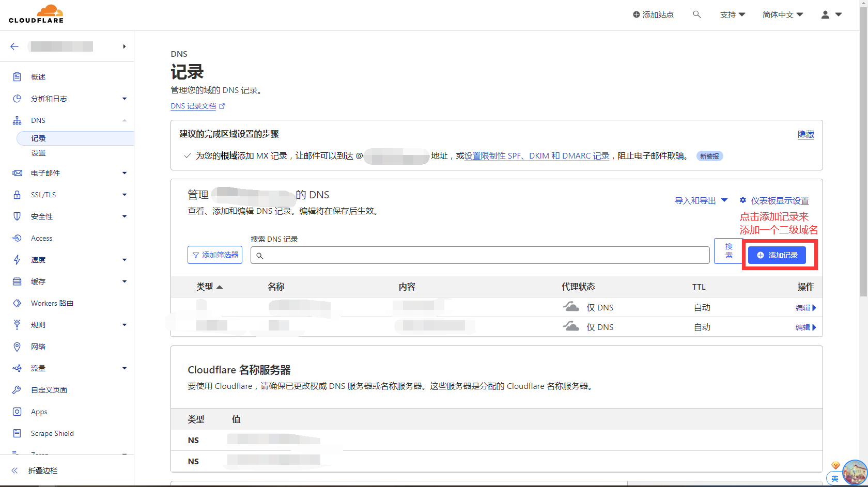The image size is (868, 487).
Task: Expand the 缓存 submenu arrow
Action: pyautogui.click(x=125, y=281)
